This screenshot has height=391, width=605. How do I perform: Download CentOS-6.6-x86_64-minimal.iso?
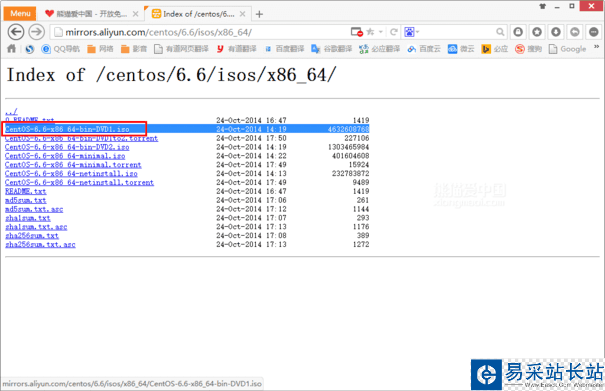click(x=65, y=156)
